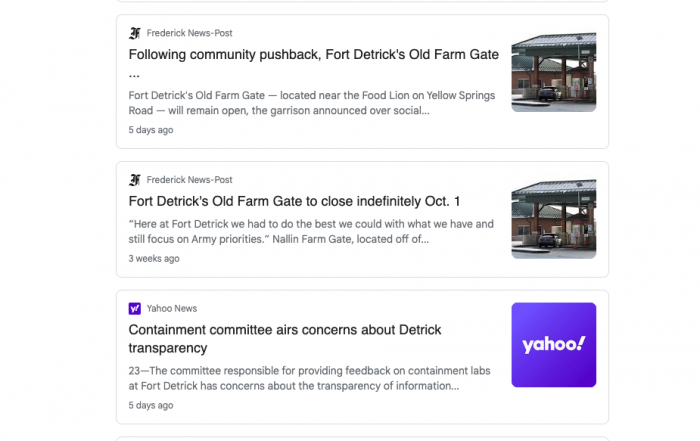Click the '3 weeks ago' timestamp
Viewport: 700px width, 441px height.
tap(154, 258)
